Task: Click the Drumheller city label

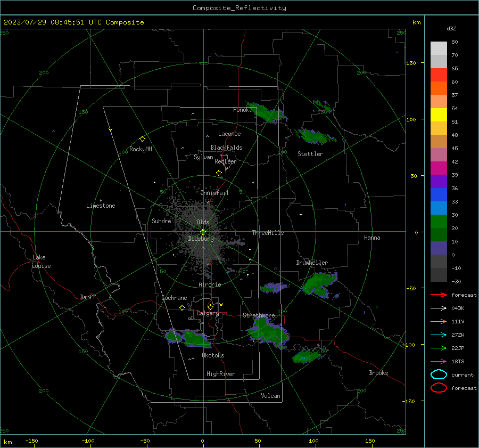Action: (x=312, y=263)
